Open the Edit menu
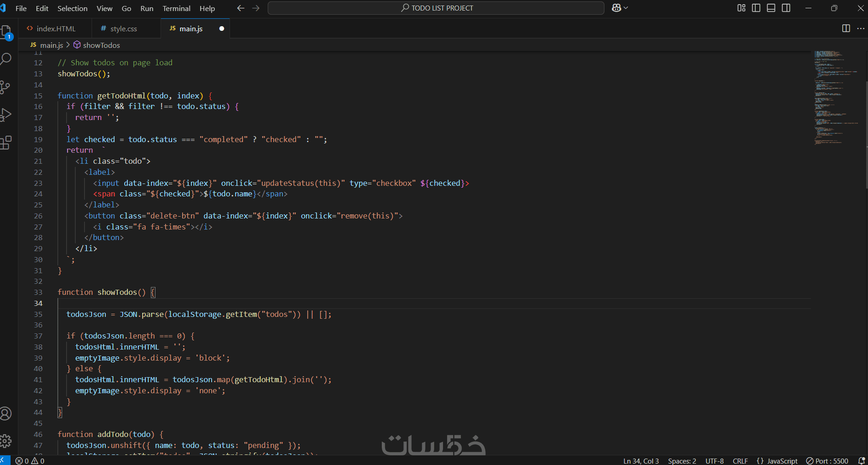 [42, 8]
